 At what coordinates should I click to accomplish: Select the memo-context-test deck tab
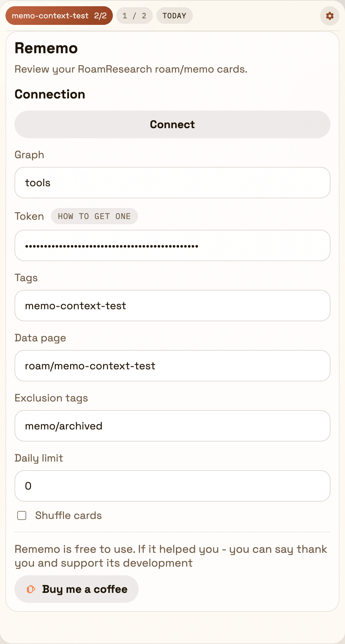pos(50,16)
